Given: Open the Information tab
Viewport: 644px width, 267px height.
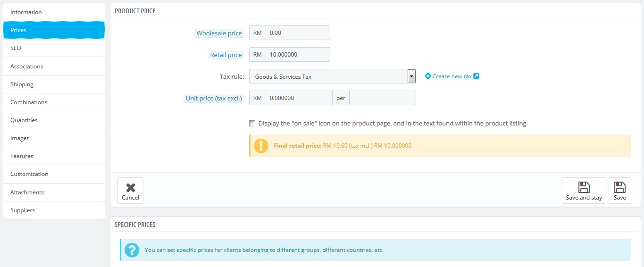Looking at the screenshot, I should pyautogui.click(x=54, y=12).
